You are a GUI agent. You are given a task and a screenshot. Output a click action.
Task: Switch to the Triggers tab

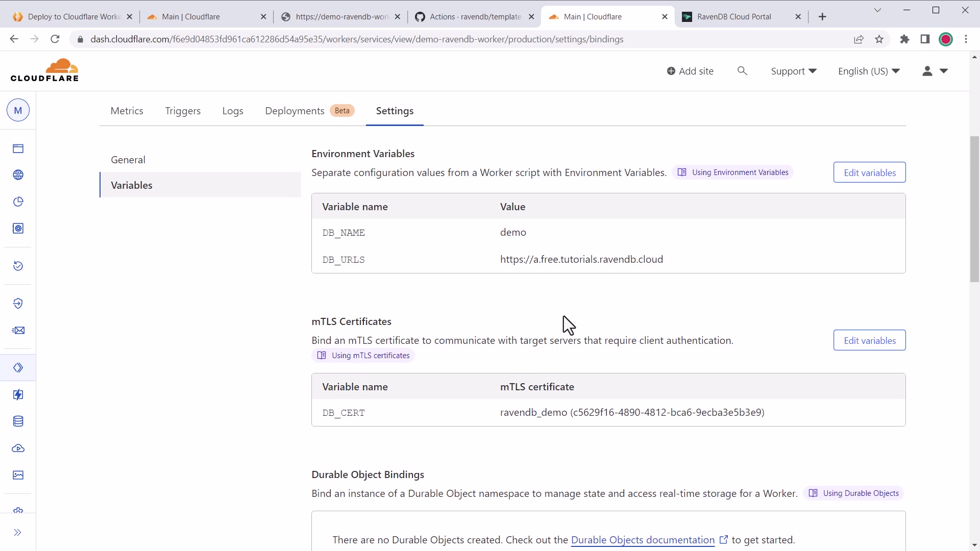pos(183,111)
